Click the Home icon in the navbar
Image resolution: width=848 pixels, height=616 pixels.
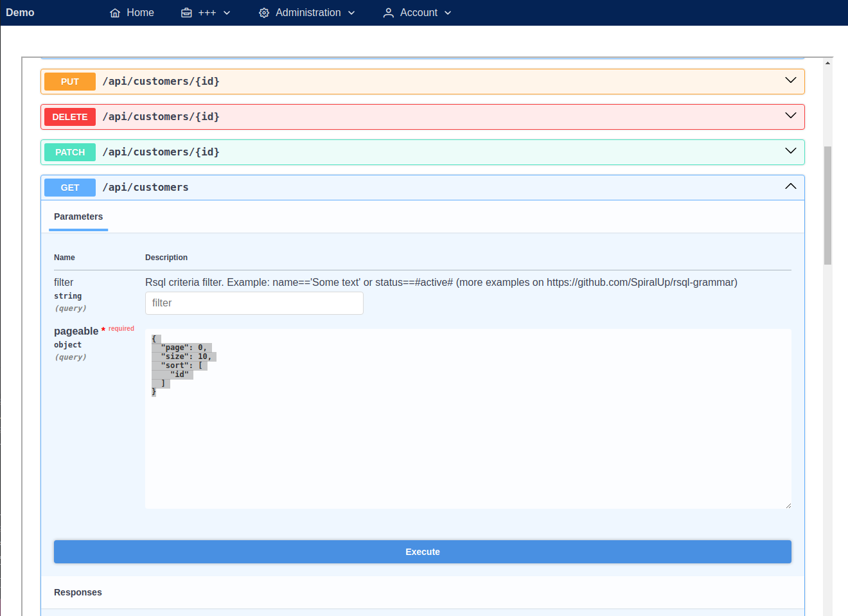pos(114,12)
